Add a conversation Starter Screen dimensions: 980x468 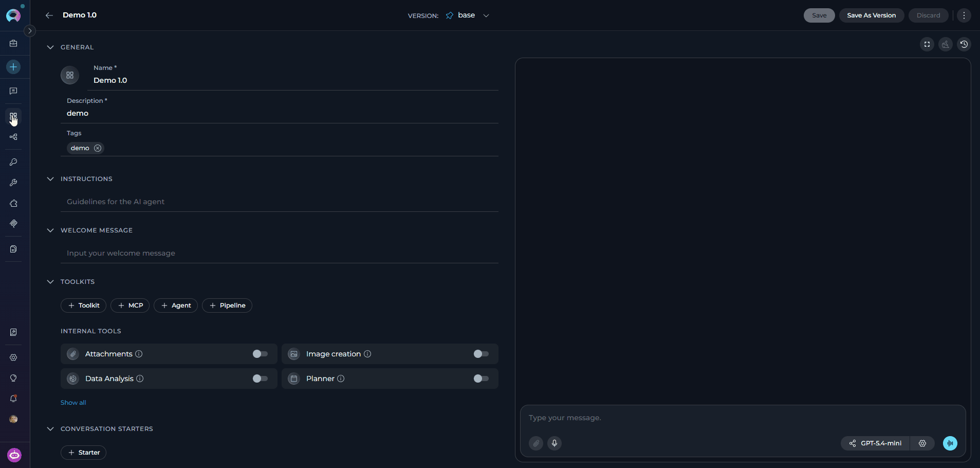(x=84, y=453)
